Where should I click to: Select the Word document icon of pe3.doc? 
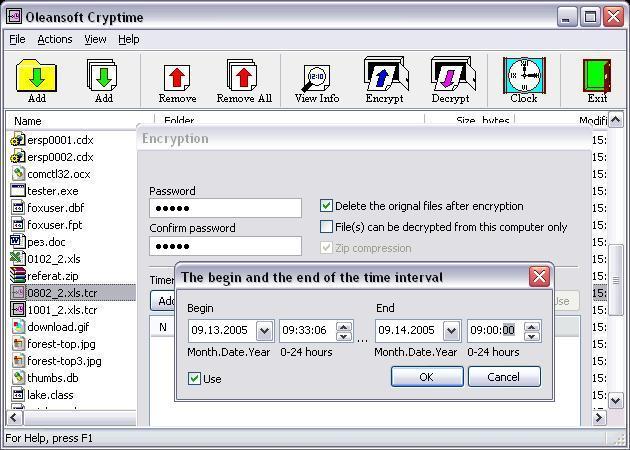tap(17, 241)
